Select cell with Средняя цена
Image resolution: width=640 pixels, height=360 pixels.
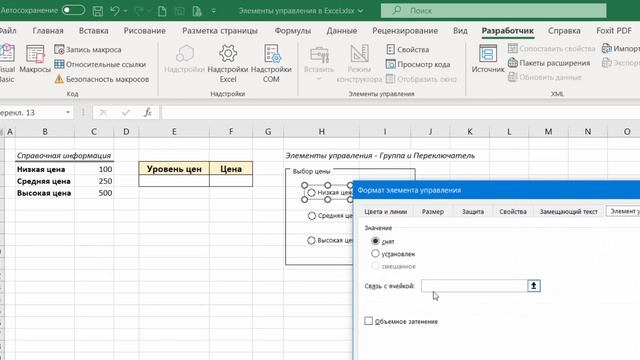pyautogui.click(x=45, y=181)
